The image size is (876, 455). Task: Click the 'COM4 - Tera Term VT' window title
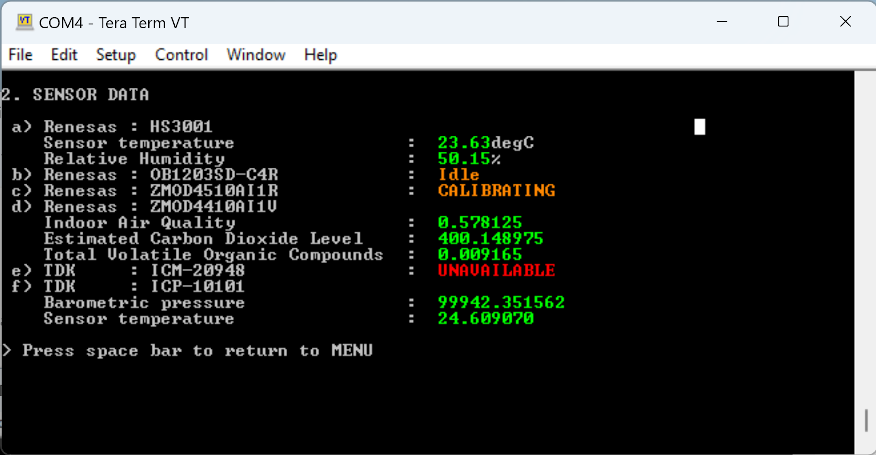tap(114, 22)
